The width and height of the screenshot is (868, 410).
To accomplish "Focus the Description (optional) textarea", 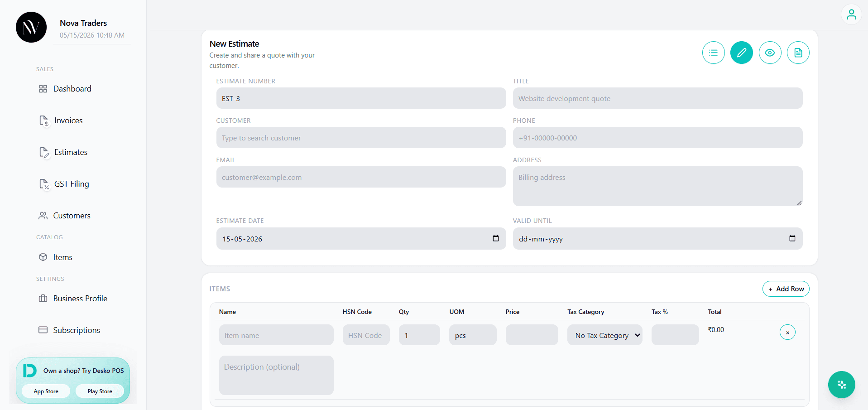I will coord(276,375).
